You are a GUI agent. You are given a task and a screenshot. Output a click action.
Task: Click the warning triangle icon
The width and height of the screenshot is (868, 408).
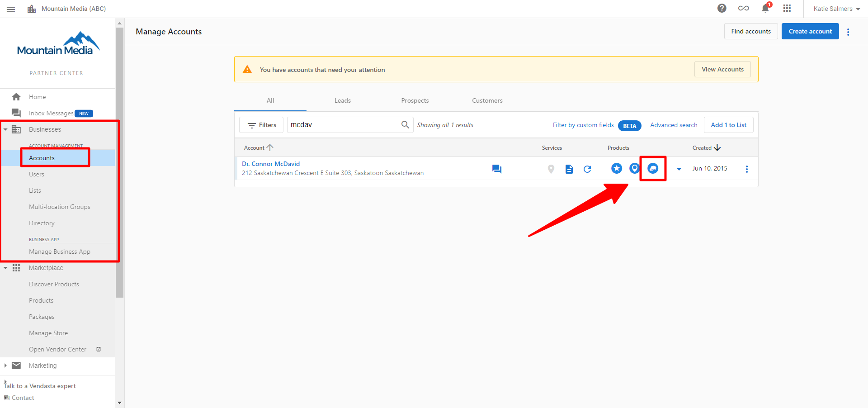point(247,69)
